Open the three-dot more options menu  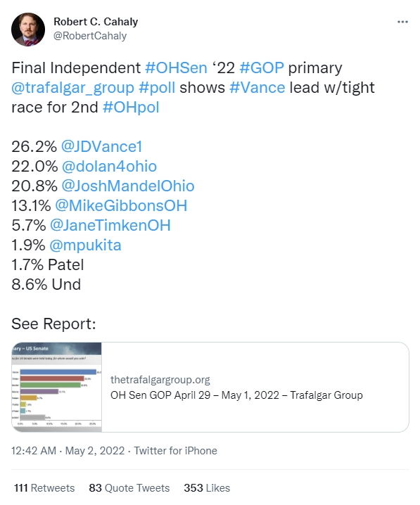point(402,22)
